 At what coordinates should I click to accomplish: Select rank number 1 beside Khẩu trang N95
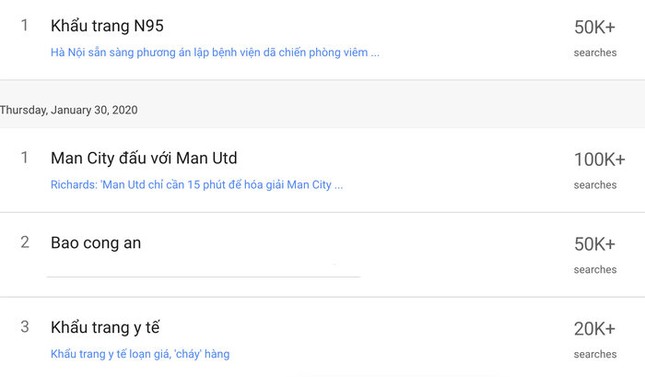coord(25,26)
